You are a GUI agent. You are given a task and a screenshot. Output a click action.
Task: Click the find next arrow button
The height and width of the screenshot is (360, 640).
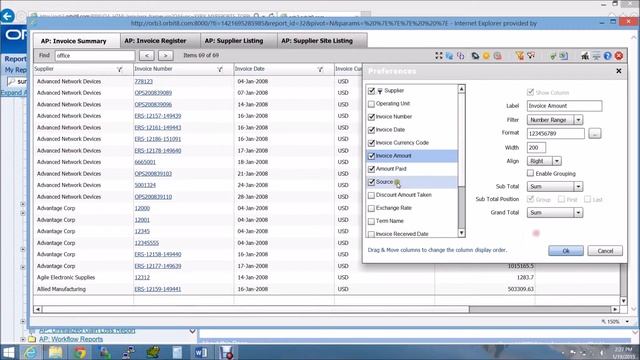pos(165,56)
